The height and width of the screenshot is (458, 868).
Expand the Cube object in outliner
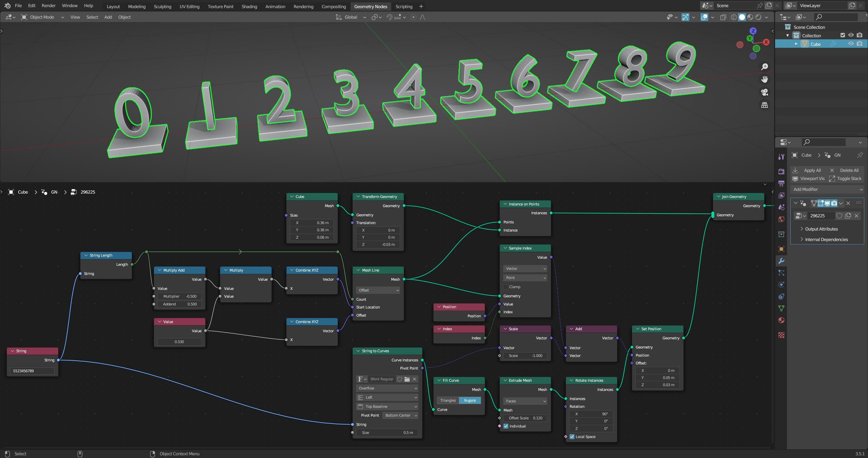(x=796, y=44)
